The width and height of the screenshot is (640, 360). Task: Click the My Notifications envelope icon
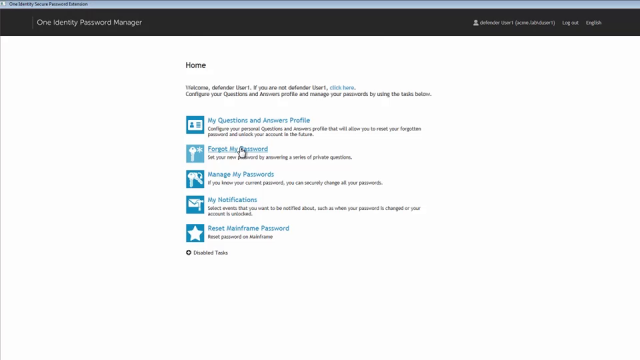pos(195,204)
